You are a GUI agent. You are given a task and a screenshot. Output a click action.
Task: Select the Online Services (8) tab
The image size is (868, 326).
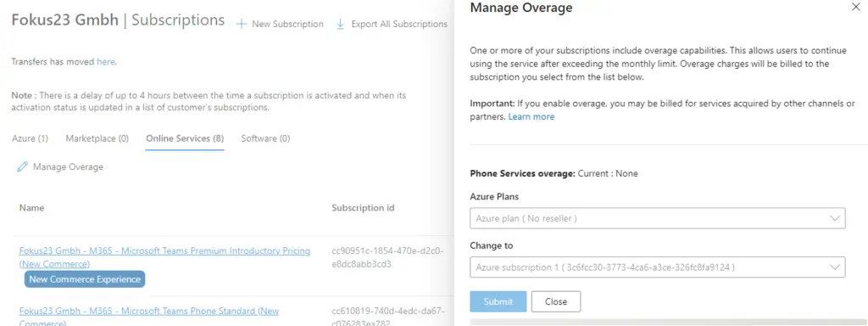[185, 138]
